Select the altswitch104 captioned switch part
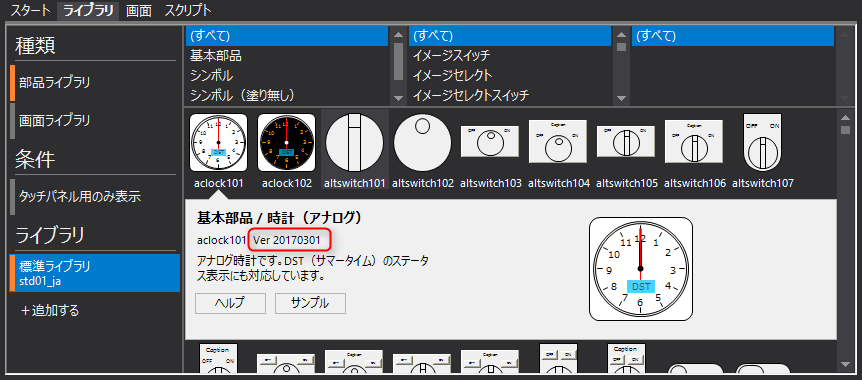 [x=558, y=141]
